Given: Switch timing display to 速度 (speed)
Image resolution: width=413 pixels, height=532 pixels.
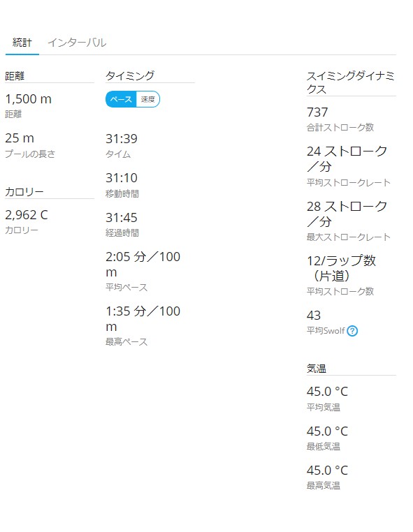Looking at the screenshot, I should pyautogui.click(x=147, y=99).
